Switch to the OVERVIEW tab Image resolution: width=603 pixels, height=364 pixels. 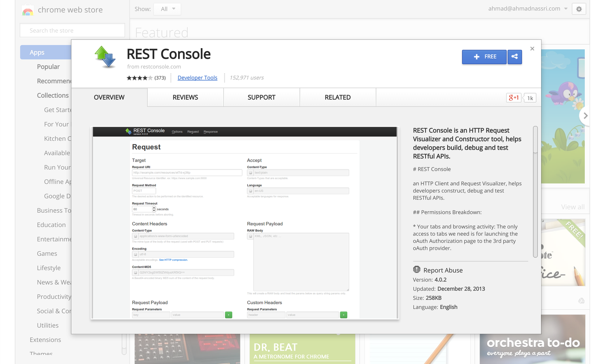pos(109,97)
